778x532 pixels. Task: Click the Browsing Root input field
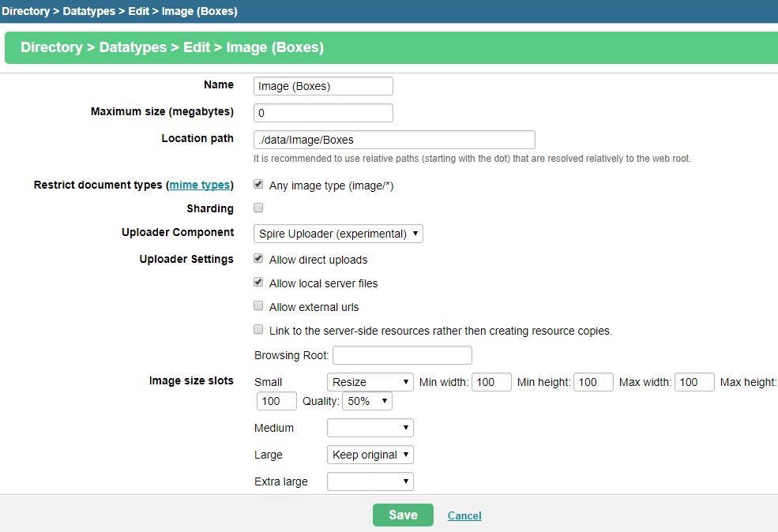coord(402,355)
